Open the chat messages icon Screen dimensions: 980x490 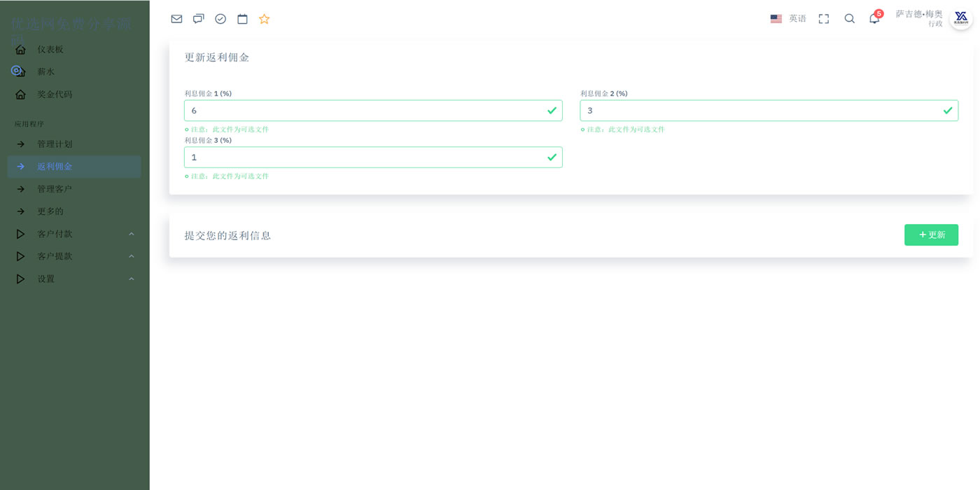click(x=199, y=19)
